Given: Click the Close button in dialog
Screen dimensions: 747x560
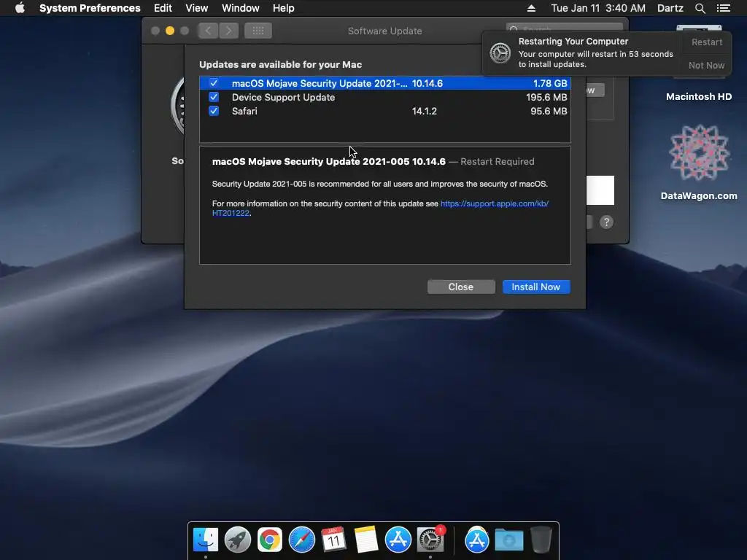Looking at the screenshot, I should tap(461, 287).
